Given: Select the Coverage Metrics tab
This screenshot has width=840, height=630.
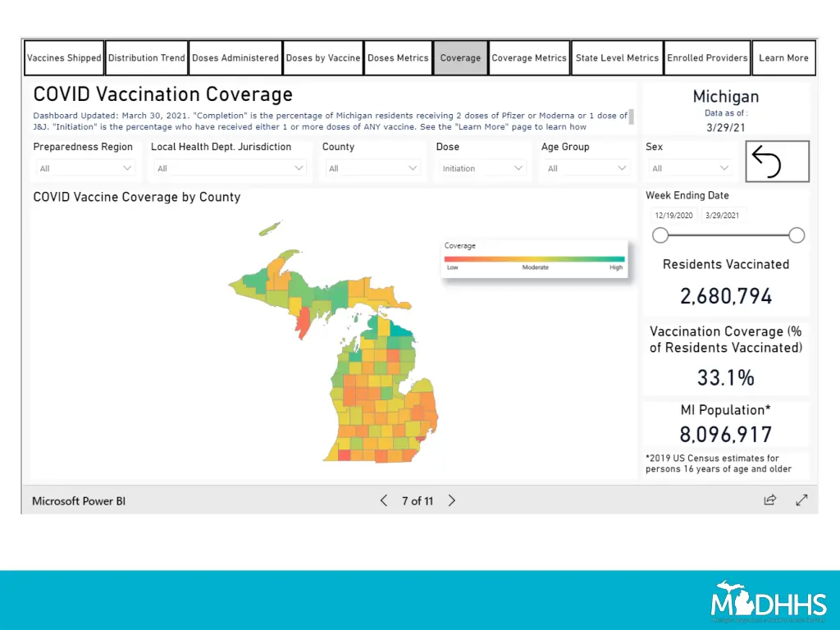Looking at the screenshot, I should click(529, 58).
